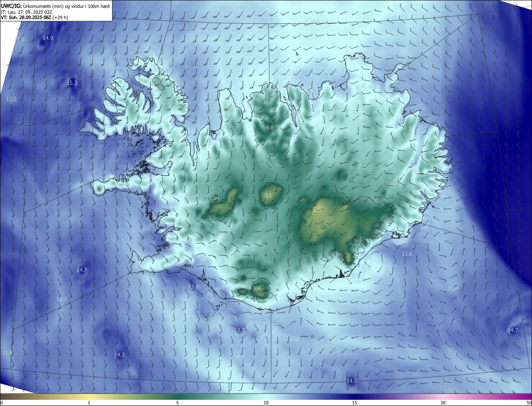Viewport: 532px width, 406px height.
Task: Click the "10" tick on the color scale
Action: pyautogui.click(x=266, y=403)
